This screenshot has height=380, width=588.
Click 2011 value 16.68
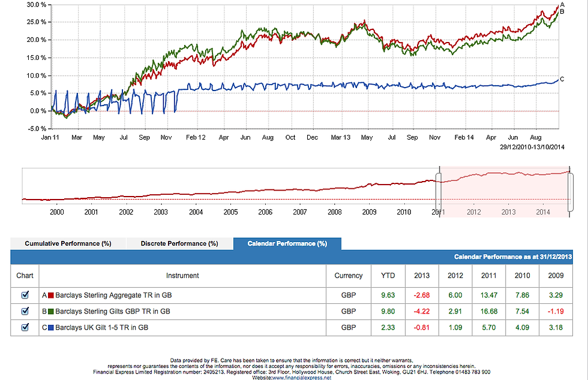pos(489,312)
